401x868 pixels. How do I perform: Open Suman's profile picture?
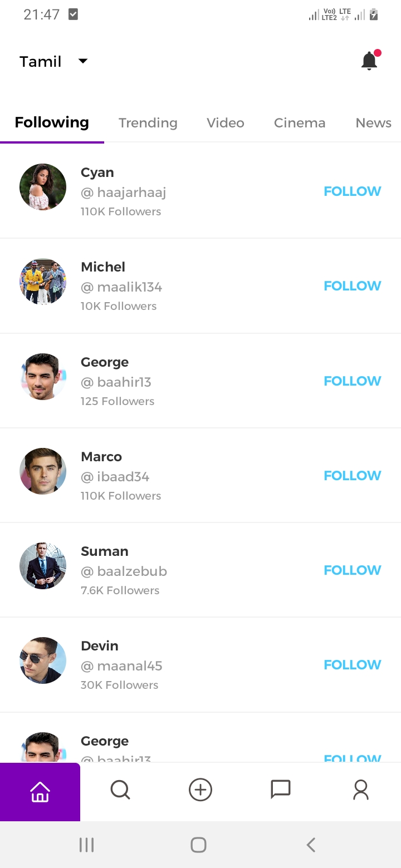coord(43,566)
